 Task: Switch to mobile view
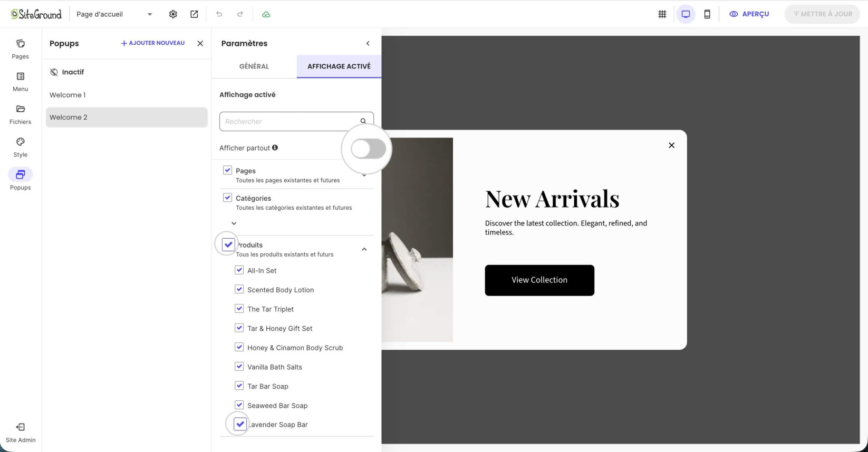(707, 14)
